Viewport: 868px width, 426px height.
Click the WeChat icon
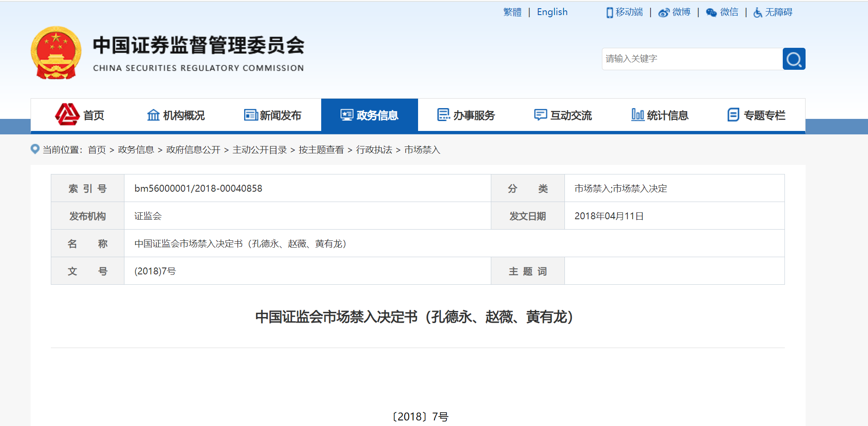[711, 12]
